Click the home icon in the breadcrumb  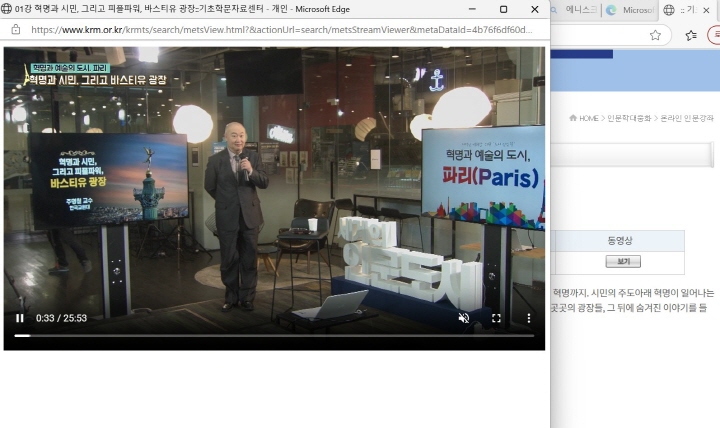(x=573, y=118)
